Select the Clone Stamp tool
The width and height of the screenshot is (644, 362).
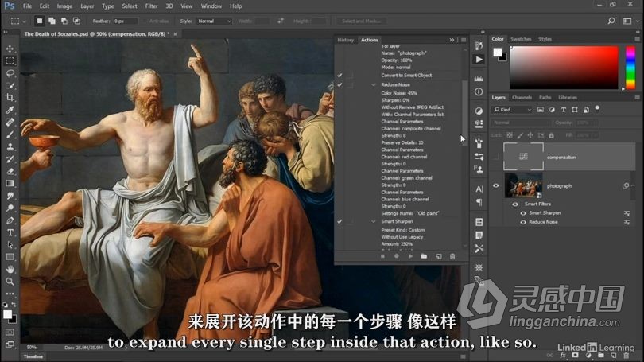click(x=10, y=146)
